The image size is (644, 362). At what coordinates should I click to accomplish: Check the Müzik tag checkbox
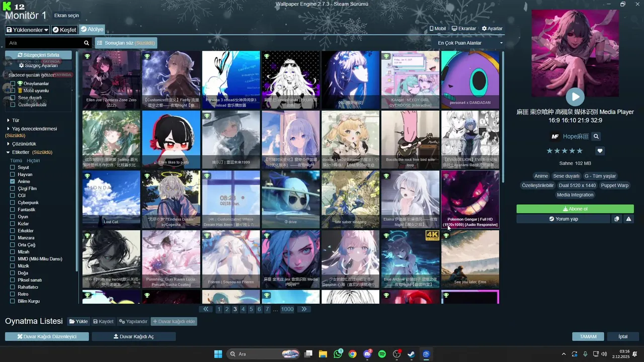click(13, 266)
